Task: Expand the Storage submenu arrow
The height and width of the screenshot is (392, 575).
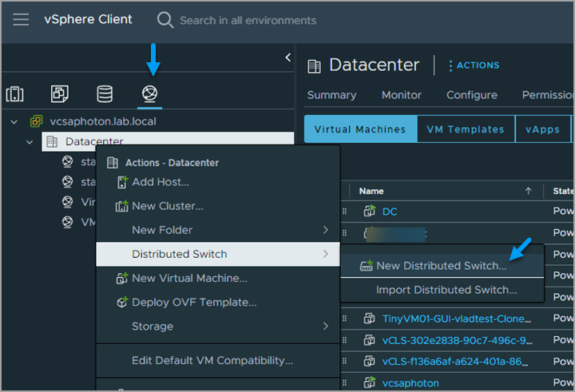Action: click(326, 326)
